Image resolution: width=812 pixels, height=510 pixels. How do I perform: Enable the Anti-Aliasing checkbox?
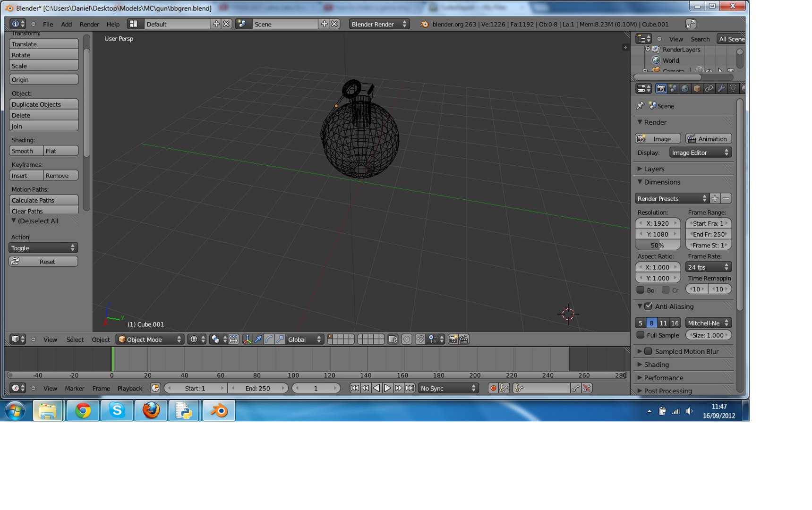(648, 306)
